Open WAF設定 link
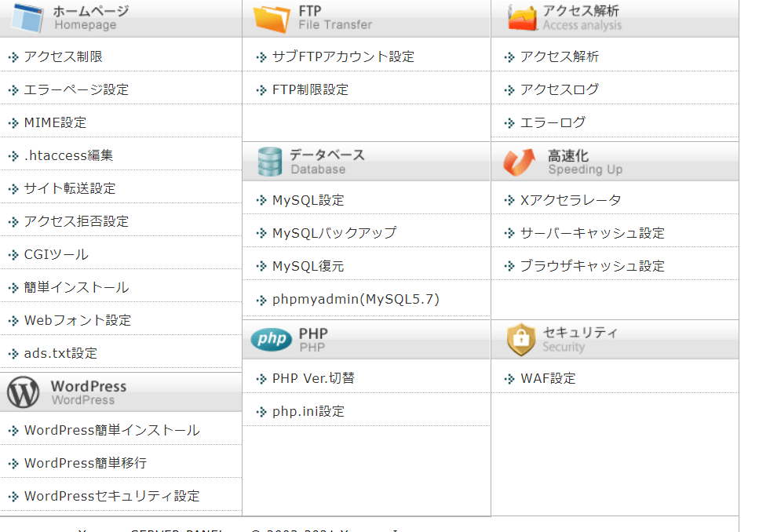Viewport: 759px width, 532px height. pos(548,378)
